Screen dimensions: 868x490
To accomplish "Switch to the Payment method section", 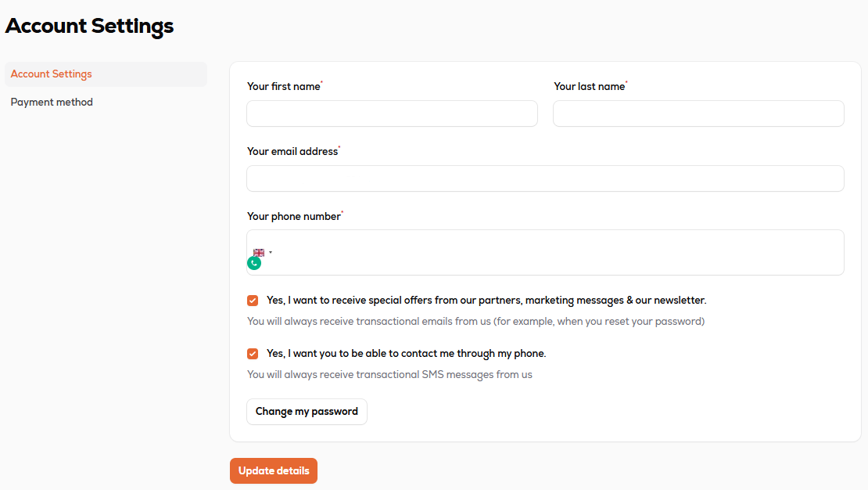I will tap(52, 103).
